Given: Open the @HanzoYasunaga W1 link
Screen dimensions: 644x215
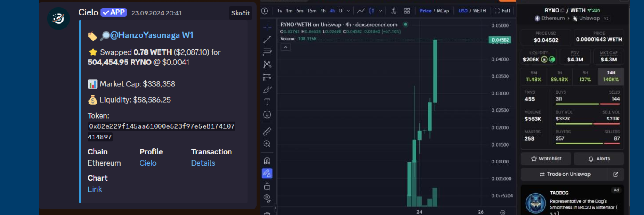Looking at the screenshot, I should (x=152, y=35).
